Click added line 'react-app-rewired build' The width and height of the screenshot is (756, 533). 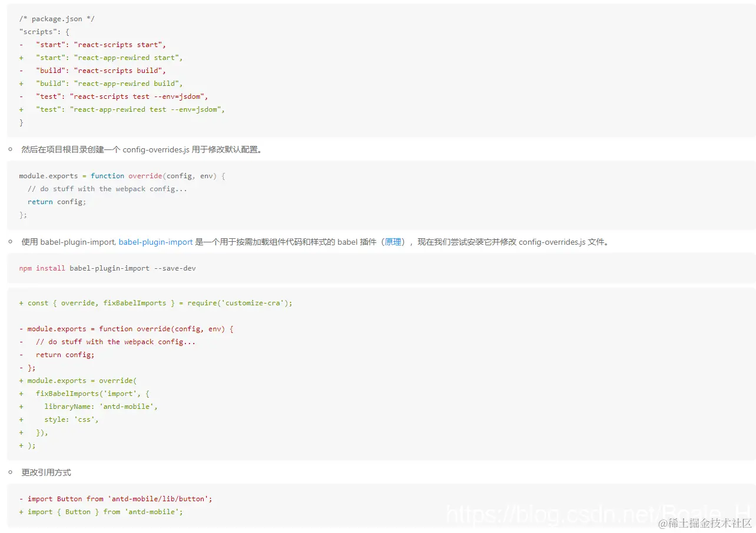[101, 84]
